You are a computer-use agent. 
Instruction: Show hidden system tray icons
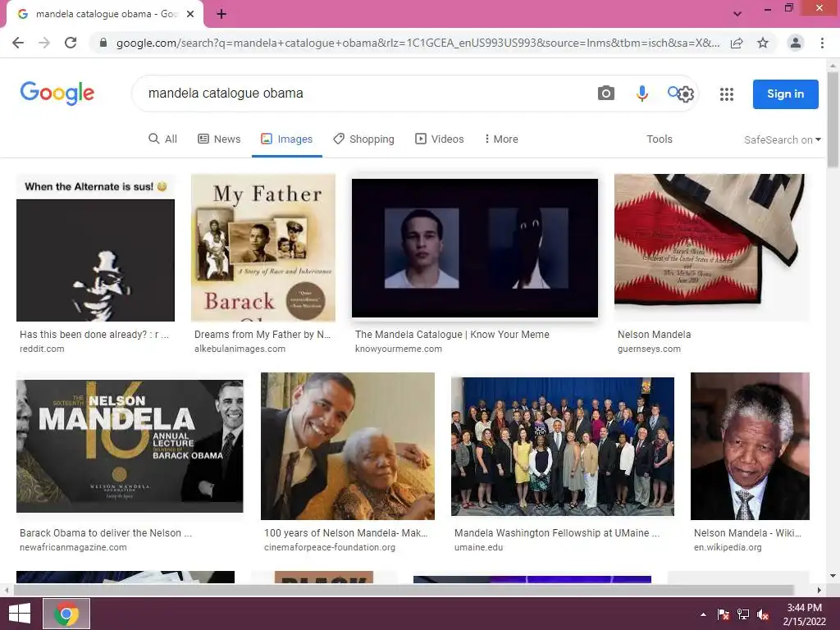(x=703, y=614)
